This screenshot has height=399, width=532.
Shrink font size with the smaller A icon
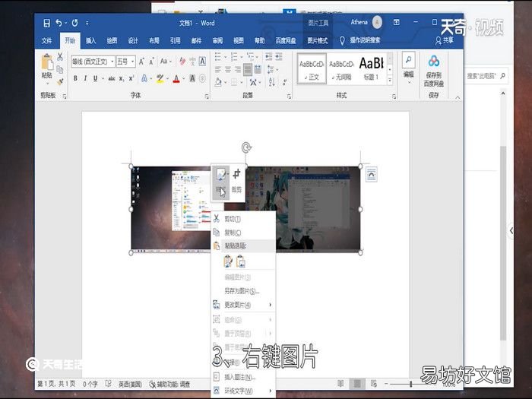click(x=152, y=61)
